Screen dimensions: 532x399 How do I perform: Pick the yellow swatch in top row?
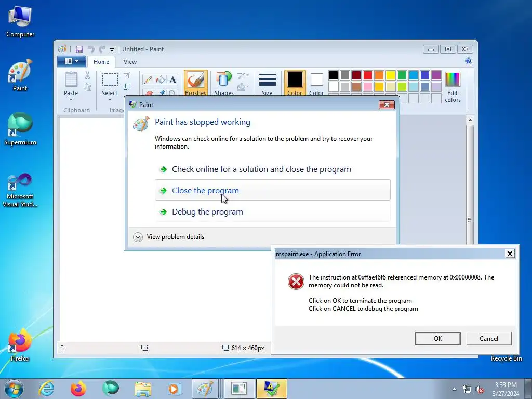[x=391, y=75]
